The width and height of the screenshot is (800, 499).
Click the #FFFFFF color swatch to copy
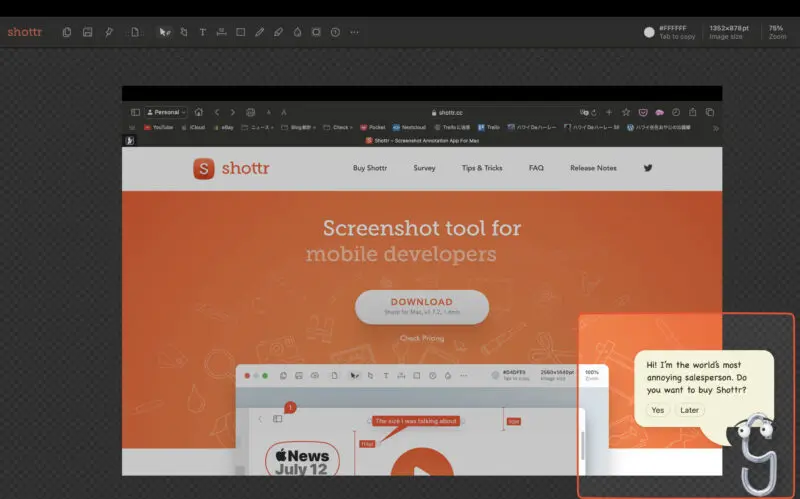(x=649, y=32)
